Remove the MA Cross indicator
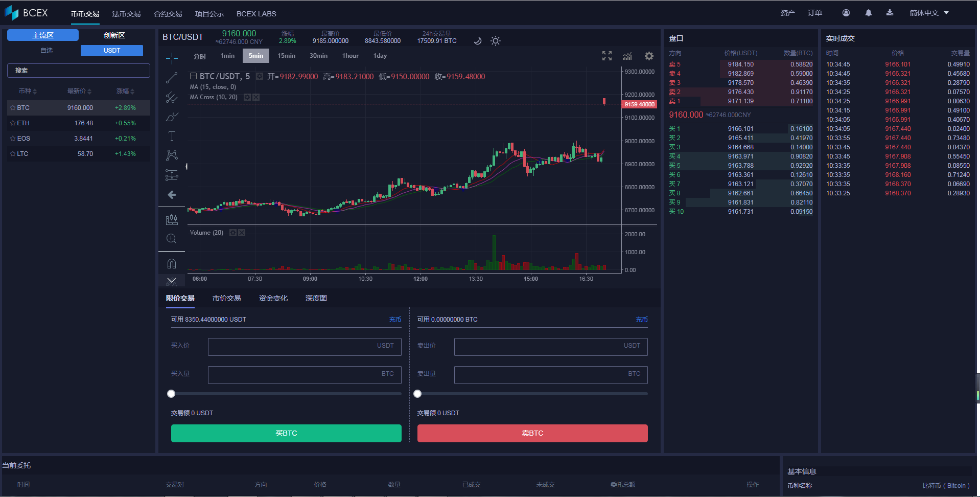 [256, 97]
